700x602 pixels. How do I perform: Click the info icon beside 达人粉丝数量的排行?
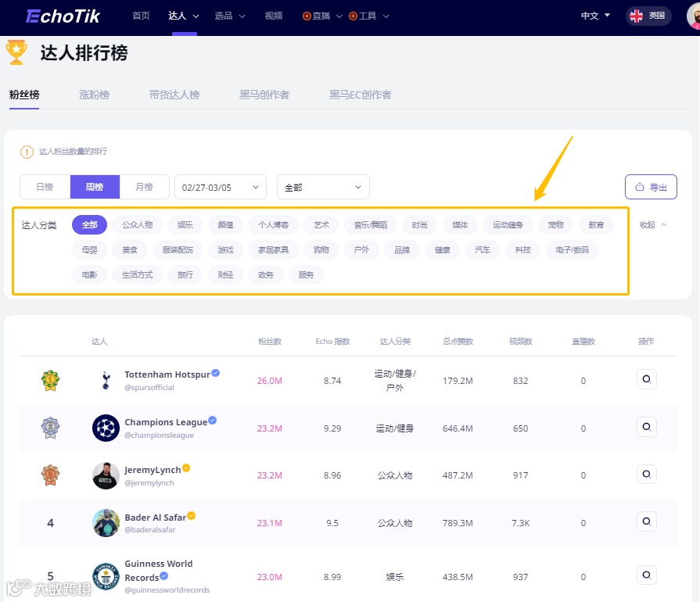click(27, 152)
